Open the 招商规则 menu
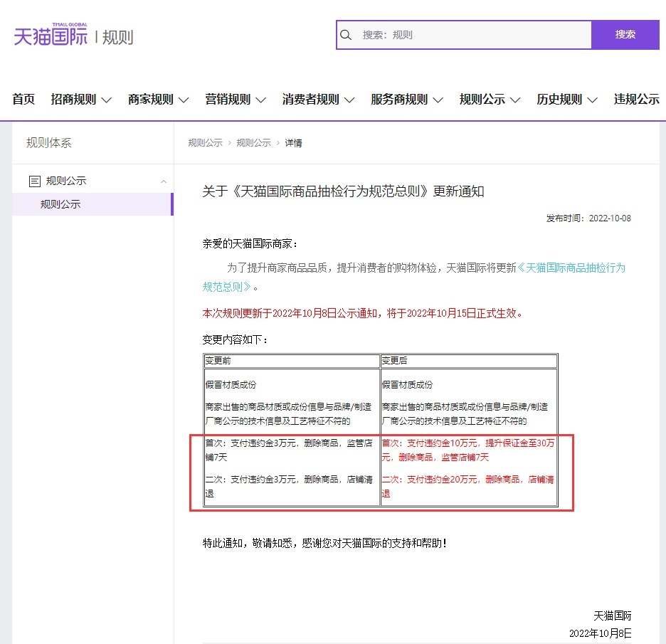 coord(73,100)
